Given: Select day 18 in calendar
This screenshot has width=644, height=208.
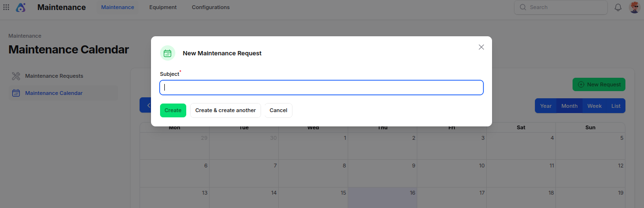Looking at the screenshot, I should point(521,198).
